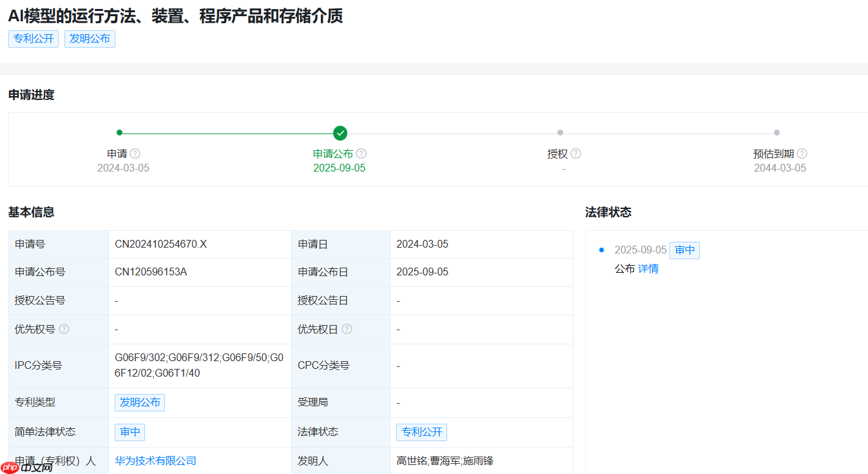
Task: Click 详情 in the 法律状态 panel
Action: point(649,268)
